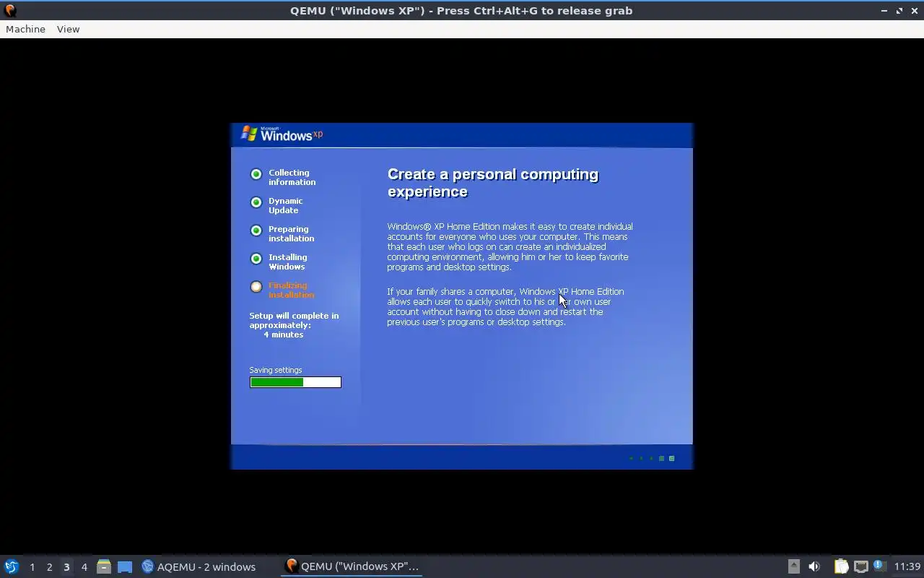Minimize the QEMU window

884,10
